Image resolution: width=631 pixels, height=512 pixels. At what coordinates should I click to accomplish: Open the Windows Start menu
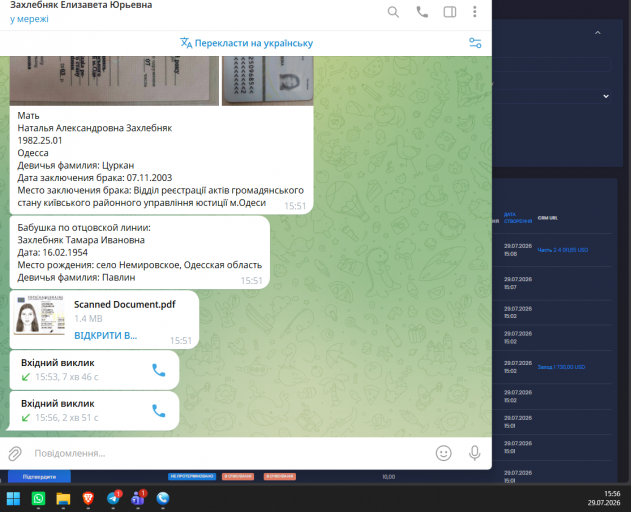[13, 499]
